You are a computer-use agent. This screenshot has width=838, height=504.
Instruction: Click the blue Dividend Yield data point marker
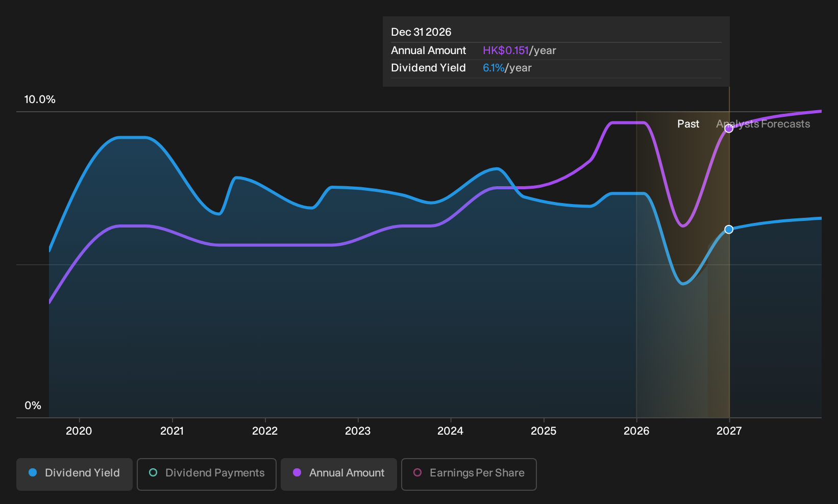[729, 230]
